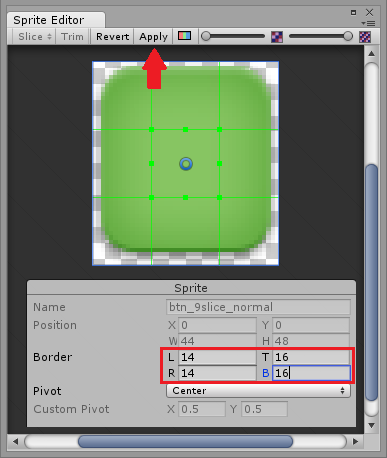Click the horizontal scrollbar right arrow

tap(355, 442)
